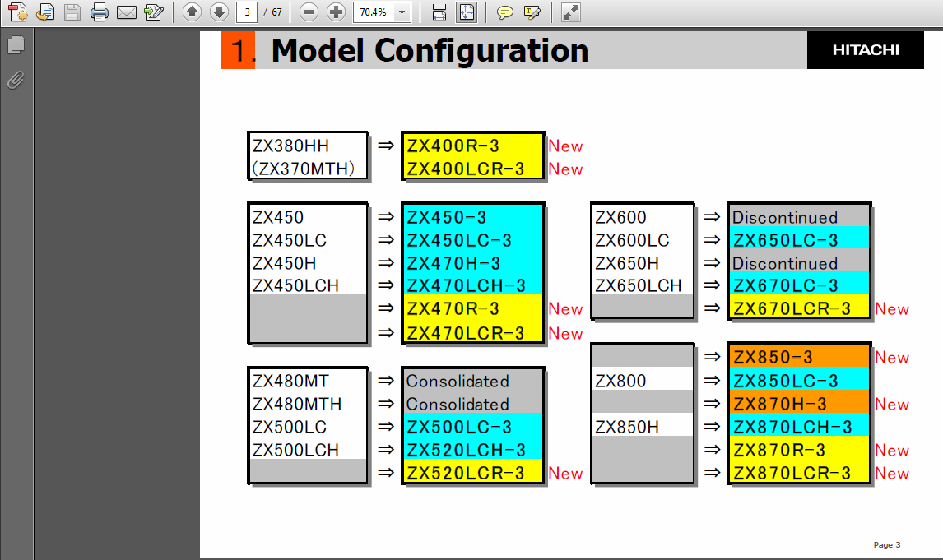
Task: Click the ZX650LCH text
Action: [x=639, y=285]
